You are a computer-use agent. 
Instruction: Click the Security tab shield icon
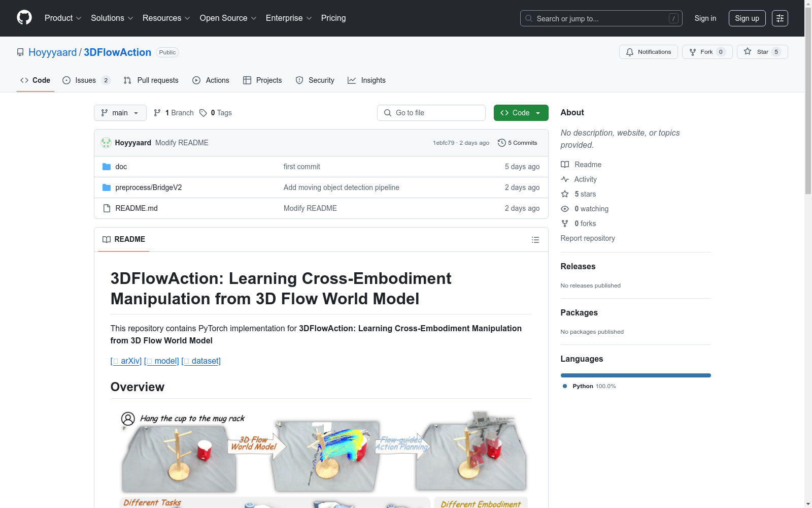pos(299,80)
